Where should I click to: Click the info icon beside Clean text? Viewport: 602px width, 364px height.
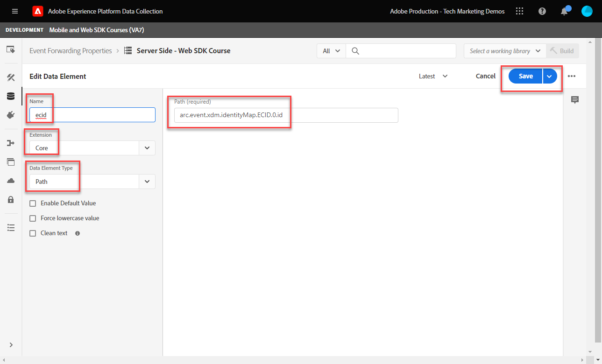[x=78, y=233]
